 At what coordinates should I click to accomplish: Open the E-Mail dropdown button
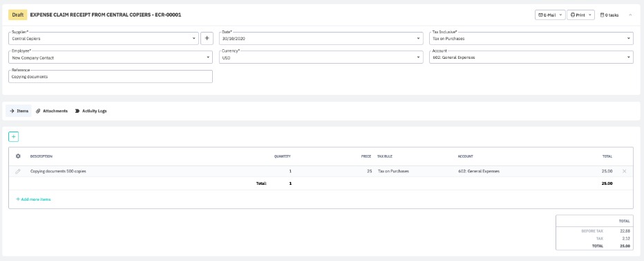pos(550,15)
